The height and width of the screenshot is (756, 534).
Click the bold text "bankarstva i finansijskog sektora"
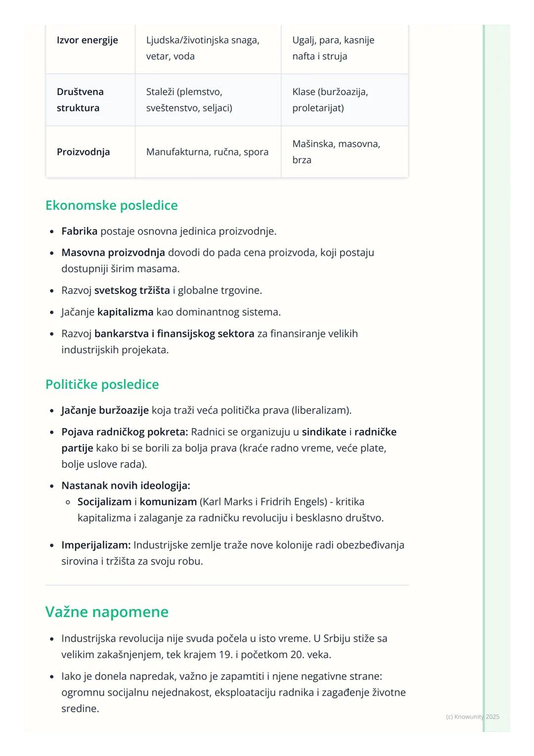[x=174, y=333]
